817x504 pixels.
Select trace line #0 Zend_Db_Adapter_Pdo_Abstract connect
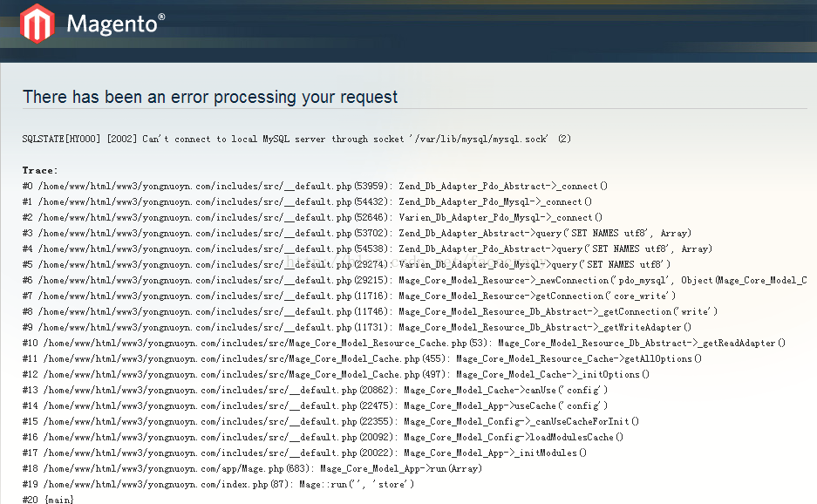(315, 186)
